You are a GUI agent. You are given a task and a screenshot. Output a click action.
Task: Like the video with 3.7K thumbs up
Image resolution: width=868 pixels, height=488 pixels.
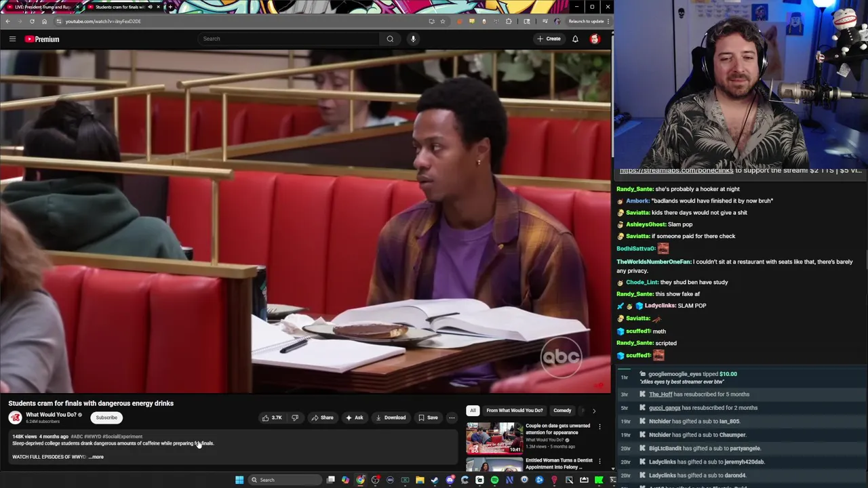pos(272,418)
